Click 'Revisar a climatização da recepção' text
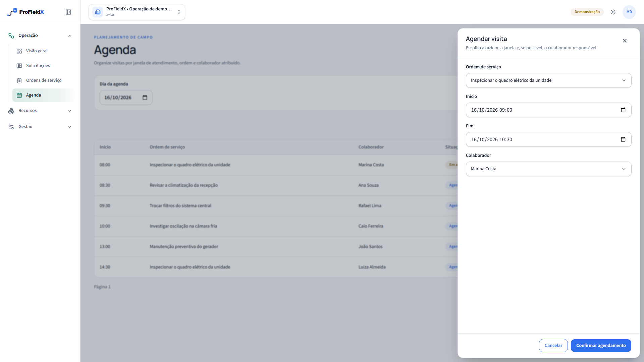Screen dimensions: 644x362 (x=183, y=185)
